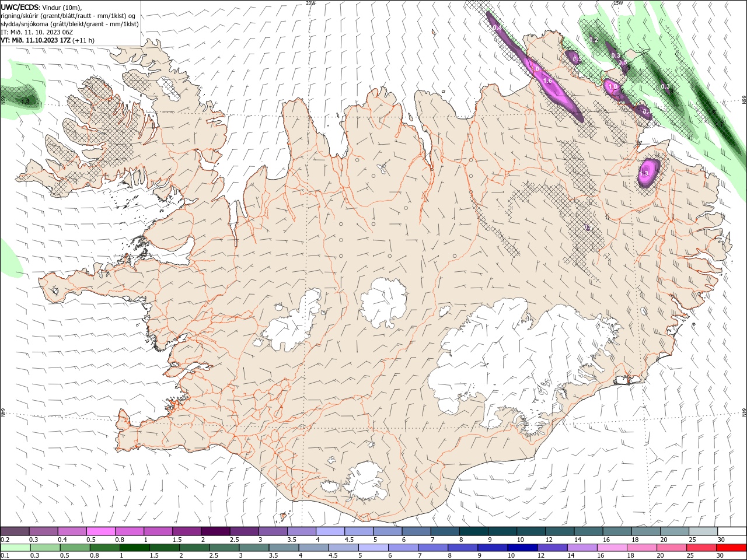
Task: Select the darkest purple 2 swatch in top legend row
Action: tap(215, 531)
